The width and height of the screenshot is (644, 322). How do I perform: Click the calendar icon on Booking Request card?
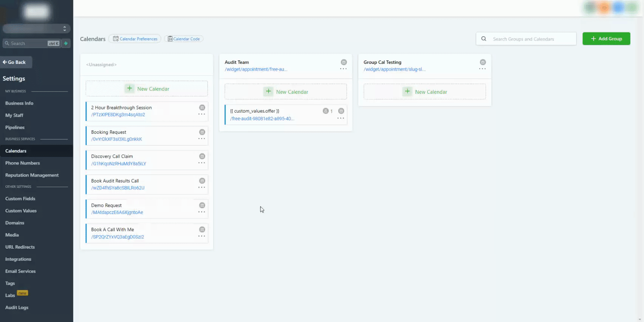(202, 132)
